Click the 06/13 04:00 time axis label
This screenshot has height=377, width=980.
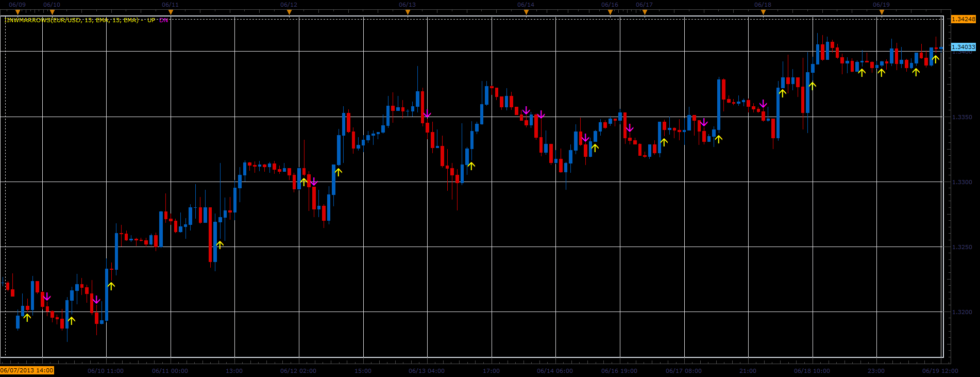tap(427, 371)
